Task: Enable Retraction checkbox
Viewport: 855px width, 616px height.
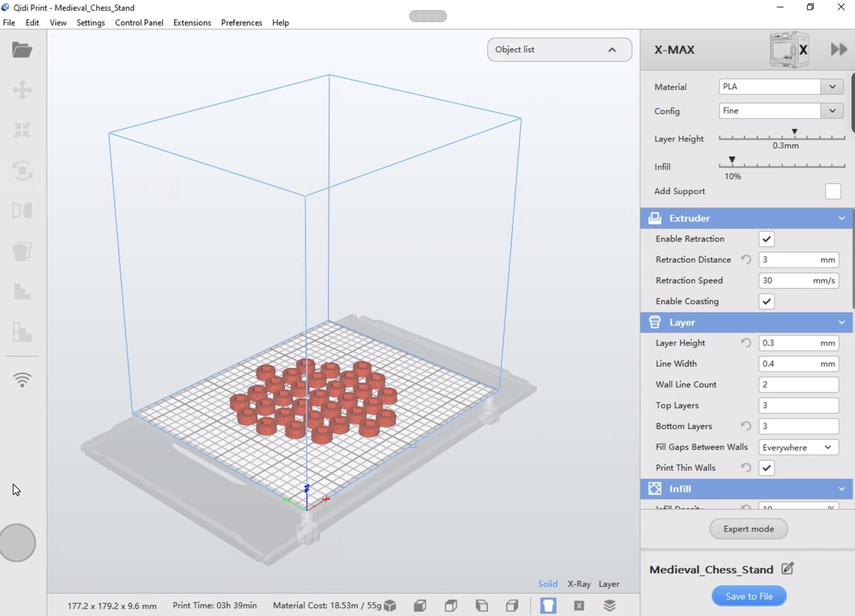Action: 767,239
